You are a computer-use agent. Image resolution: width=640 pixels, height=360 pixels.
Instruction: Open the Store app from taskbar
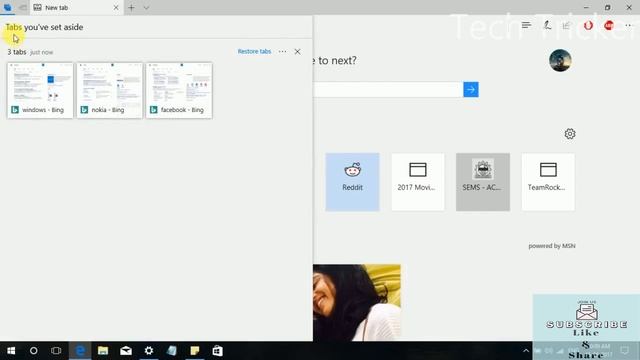tap(218, 351)
